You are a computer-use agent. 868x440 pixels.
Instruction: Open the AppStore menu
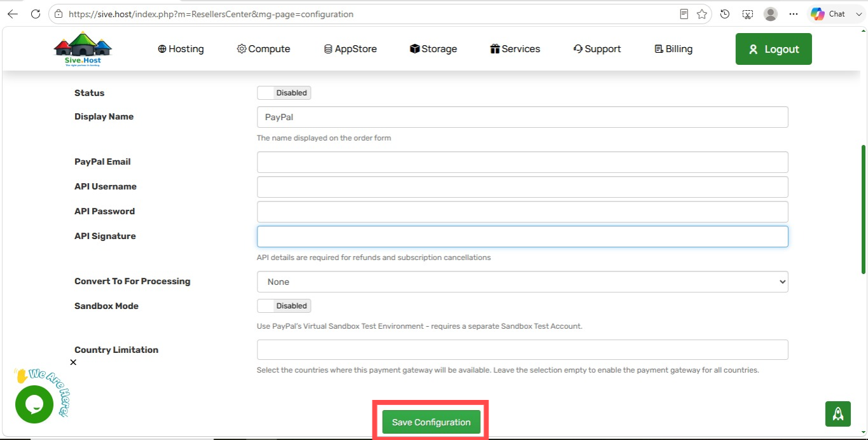pyautogui.click(x=350, y=49)
